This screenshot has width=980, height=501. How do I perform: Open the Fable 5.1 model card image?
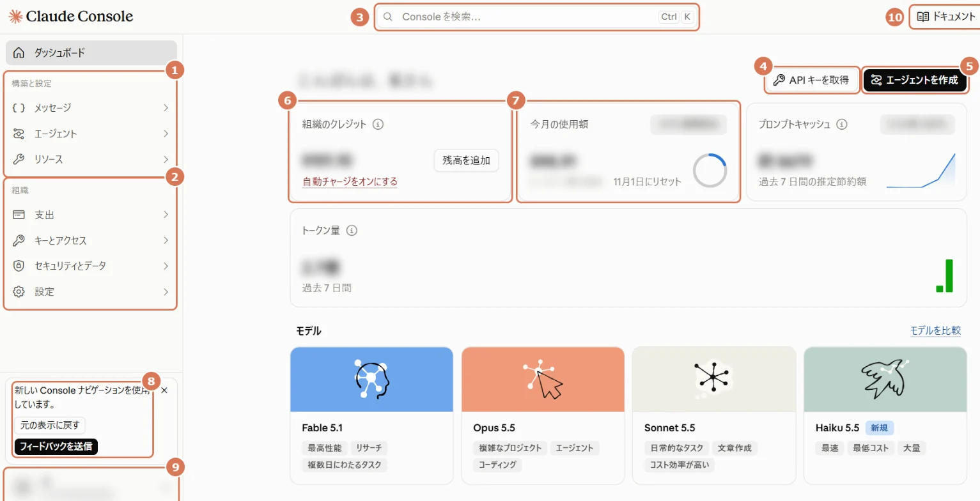(371, 380)
